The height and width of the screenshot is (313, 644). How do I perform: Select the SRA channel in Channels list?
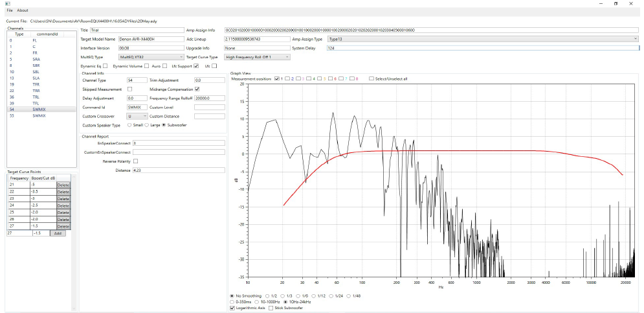point(36,59)
